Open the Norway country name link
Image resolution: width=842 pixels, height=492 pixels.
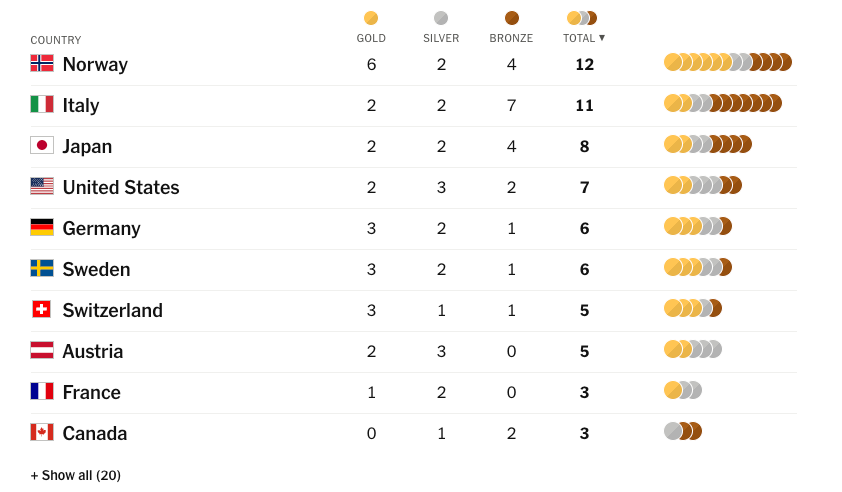tap(95, 64)
